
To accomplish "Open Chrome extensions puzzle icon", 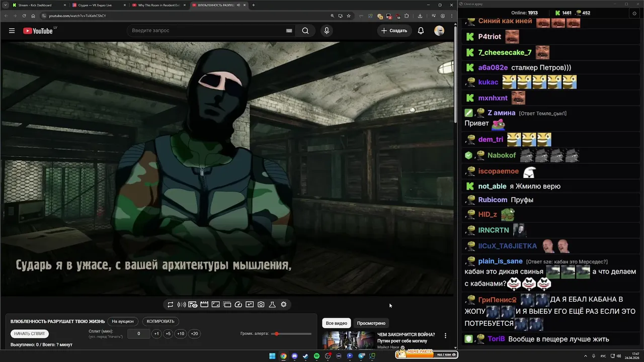I will click(407, 16).
